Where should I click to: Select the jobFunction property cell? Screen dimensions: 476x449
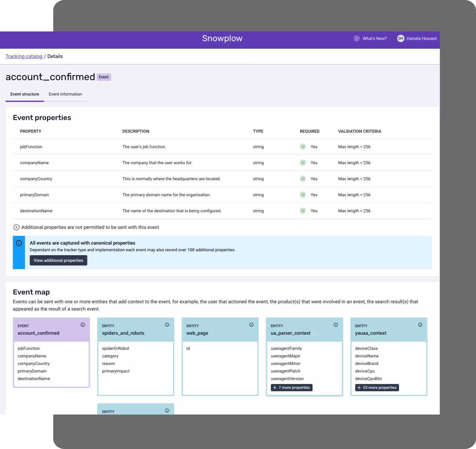coord(31,147)
